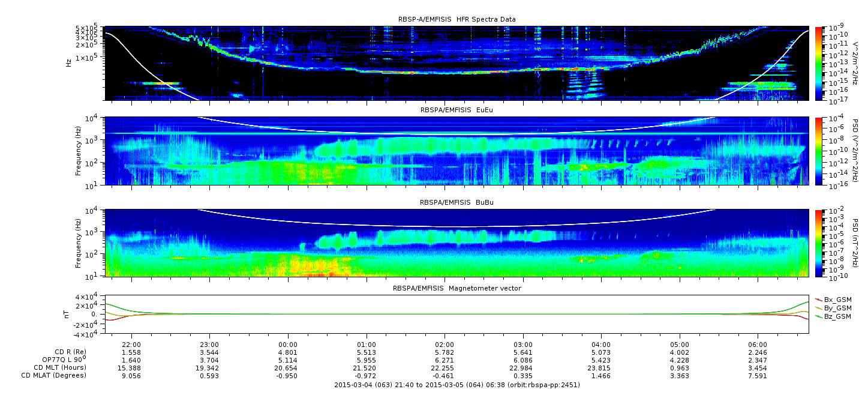Click the EuEu panel PSD color bar
This screenshot has width=868, height=395.
point(819,151)
